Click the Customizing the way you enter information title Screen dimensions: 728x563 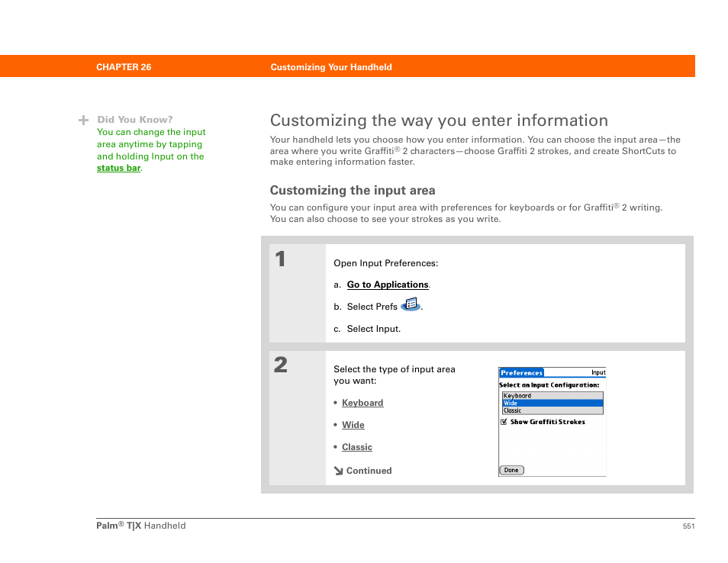point(439,121)
